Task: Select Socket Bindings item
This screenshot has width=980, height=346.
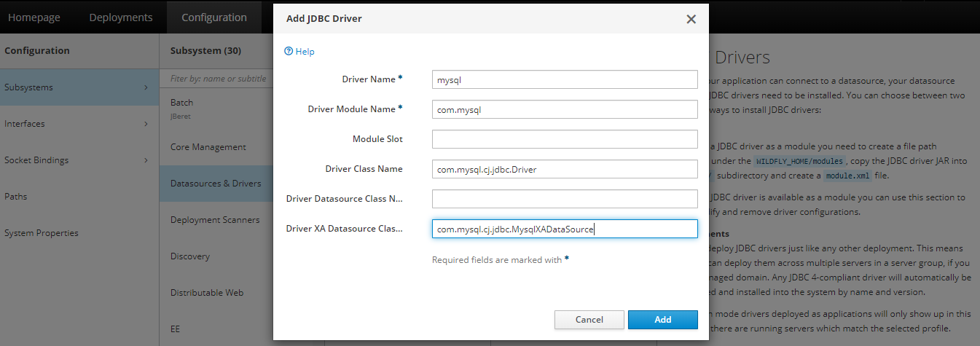Action: (x=79, y=160)
